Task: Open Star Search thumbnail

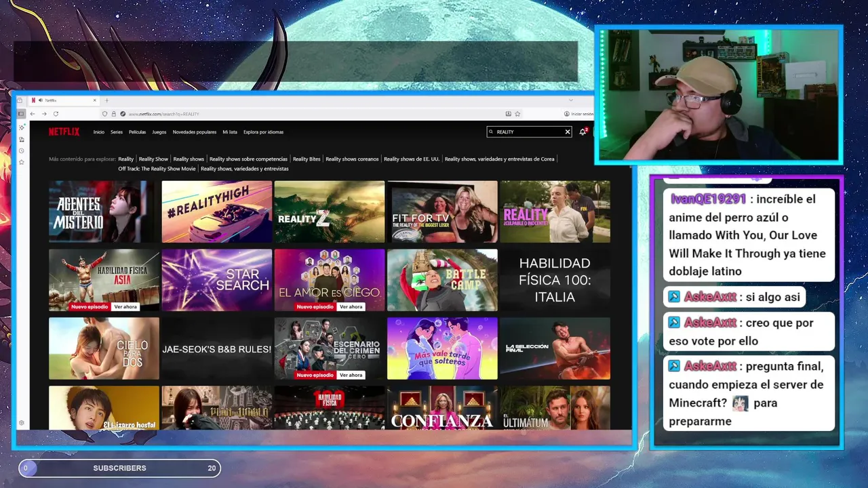Action: coord(217,280)
